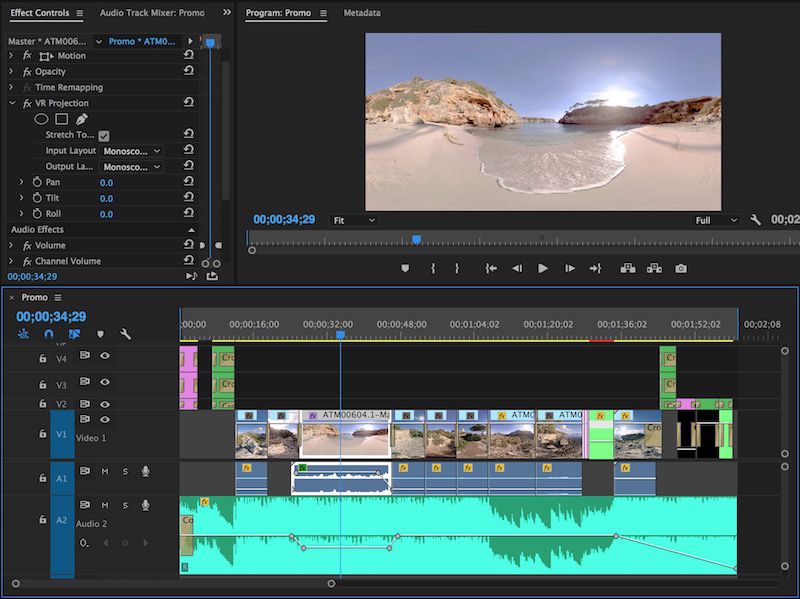Open the Input Layout dropdown

tap(132, 151)
